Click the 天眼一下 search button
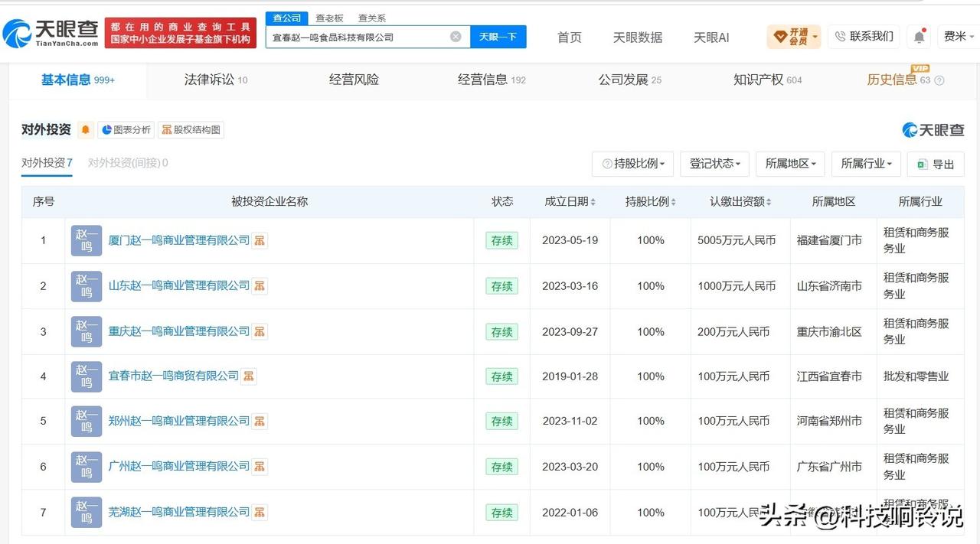Image resolution: width=980 pixels, height=544 pixels. (x=498, y=37)
